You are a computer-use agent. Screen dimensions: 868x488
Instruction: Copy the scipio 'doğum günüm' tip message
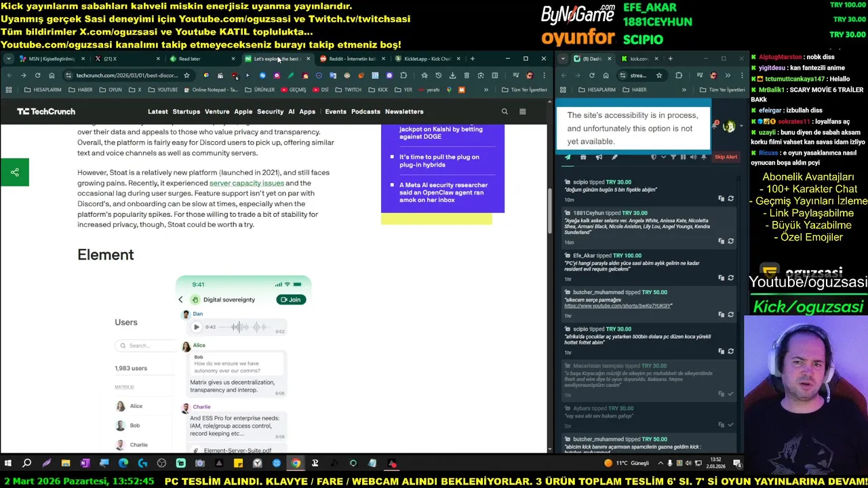coord(721,199)
